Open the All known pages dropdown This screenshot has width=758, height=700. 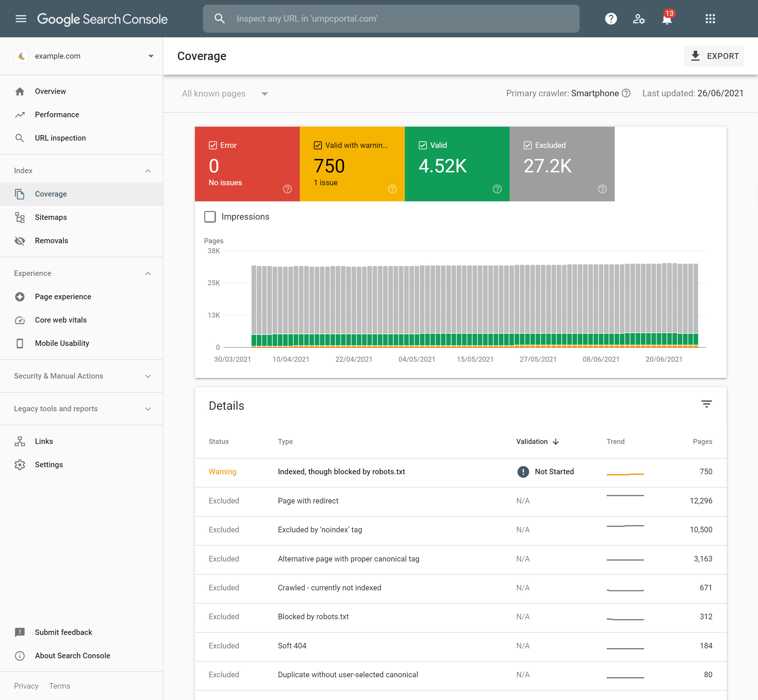(225, 94)
